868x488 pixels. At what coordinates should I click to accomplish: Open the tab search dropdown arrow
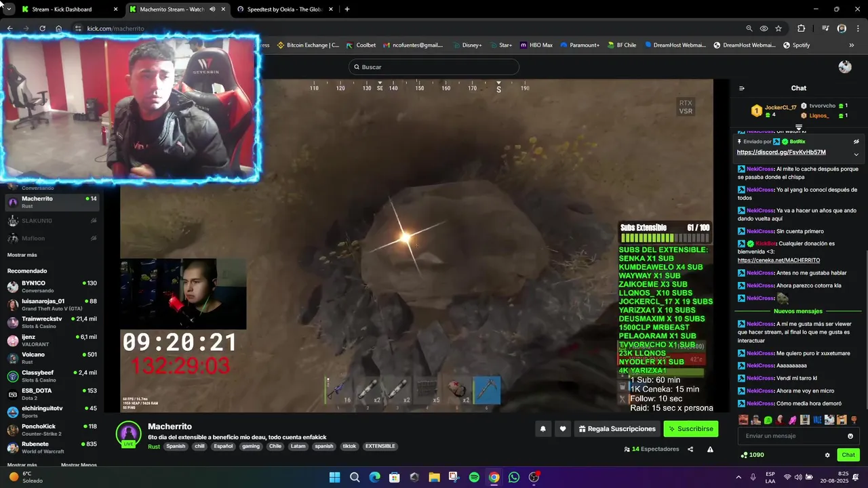click(x=9, y=9)
